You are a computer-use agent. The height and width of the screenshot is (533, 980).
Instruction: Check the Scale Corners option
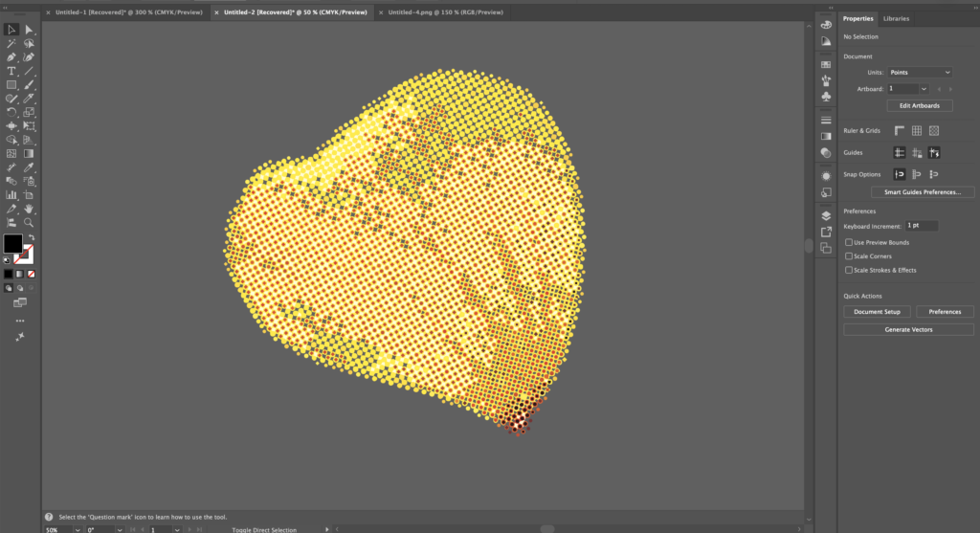tap(849, 256)
